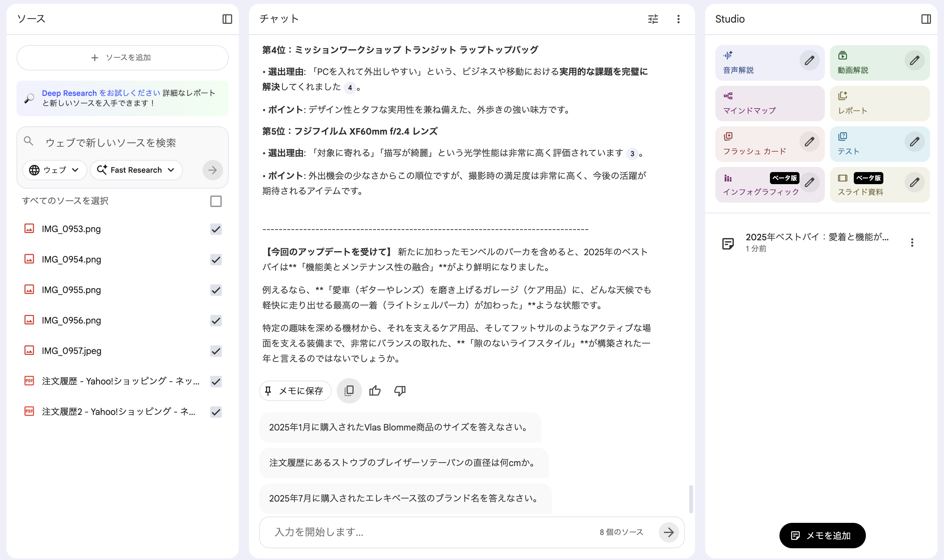Create a レポート
Screen dimensions: 944x560
point(880,103)
